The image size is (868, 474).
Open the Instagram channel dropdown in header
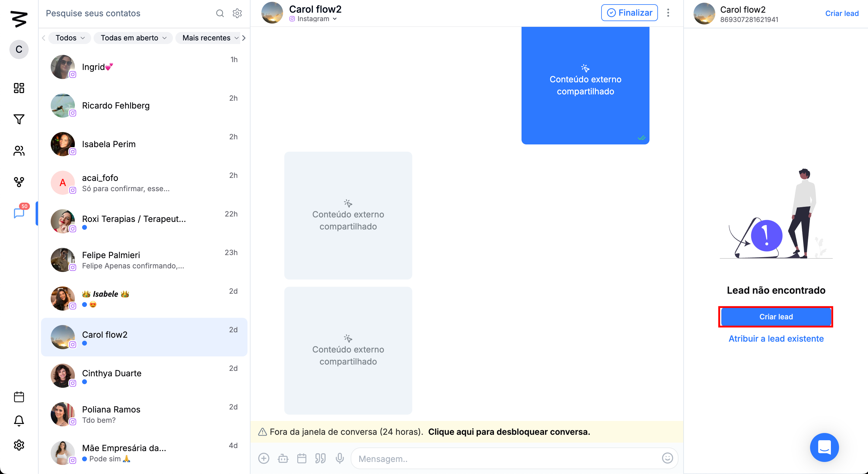pyautogui.click(x=313, y=19)
